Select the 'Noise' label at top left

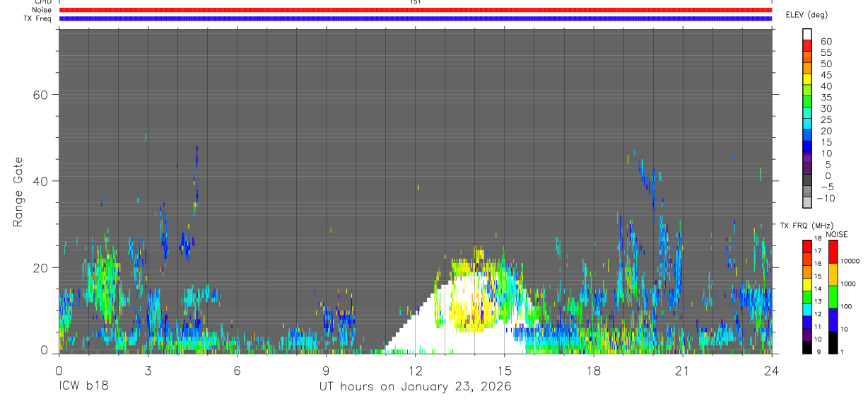click(x=42, y=10)
